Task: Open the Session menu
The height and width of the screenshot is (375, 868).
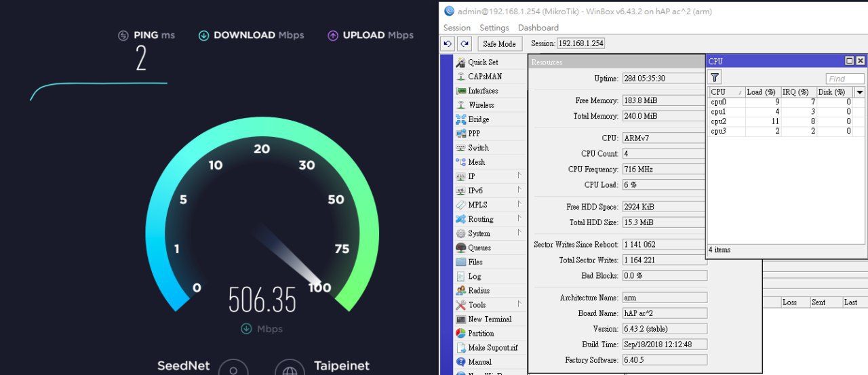Action: 456,28
